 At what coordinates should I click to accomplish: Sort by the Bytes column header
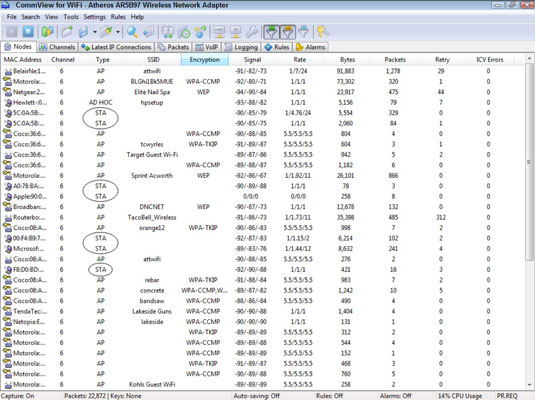click(347, 60)
